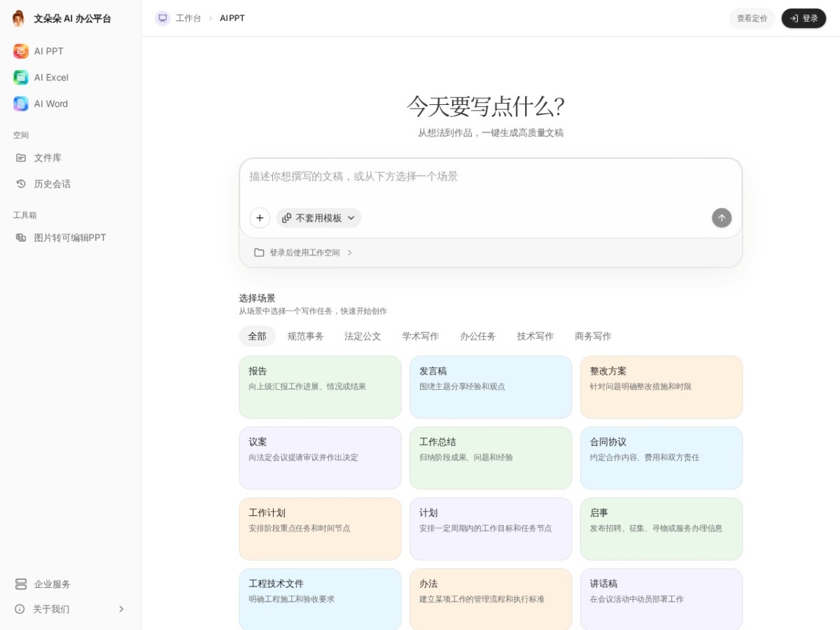Select the 法定公文 scene tab
The image size is (840, 630).
click(363, 336)
